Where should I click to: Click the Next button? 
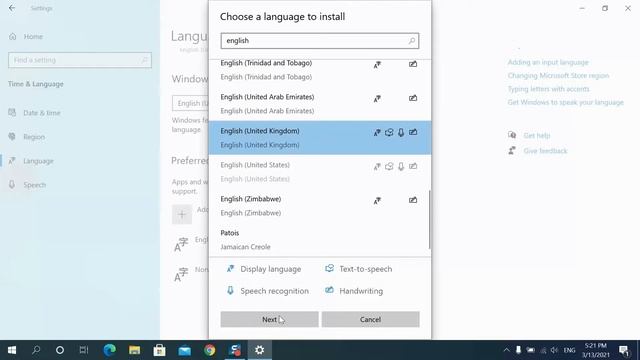click(269, 319)
